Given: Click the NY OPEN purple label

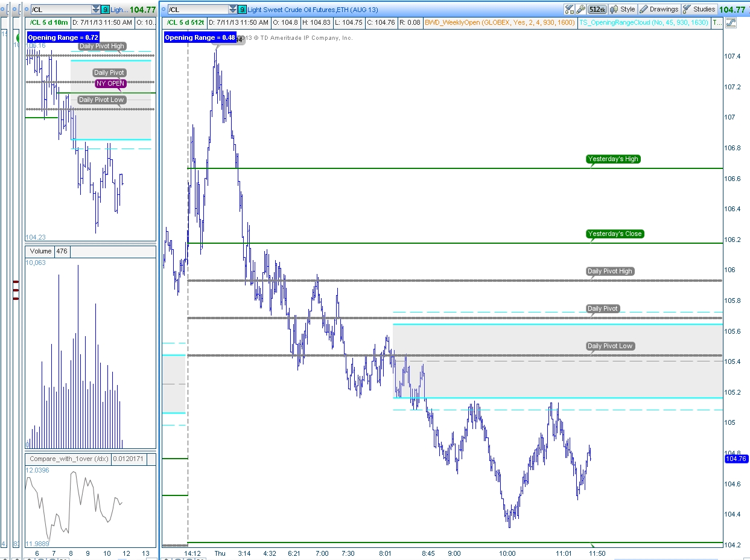Looking at the screenshot, I should 110,83.
